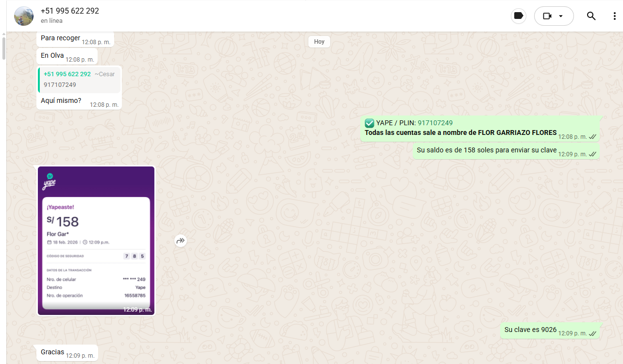Click the green 917107249 number link
The image size is (623, 364).
435,123
